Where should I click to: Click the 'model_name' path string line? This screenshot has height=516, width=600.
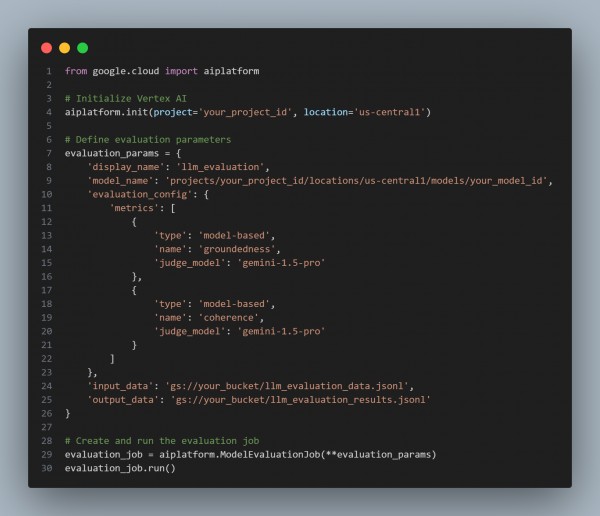click(x=320, y=181)
